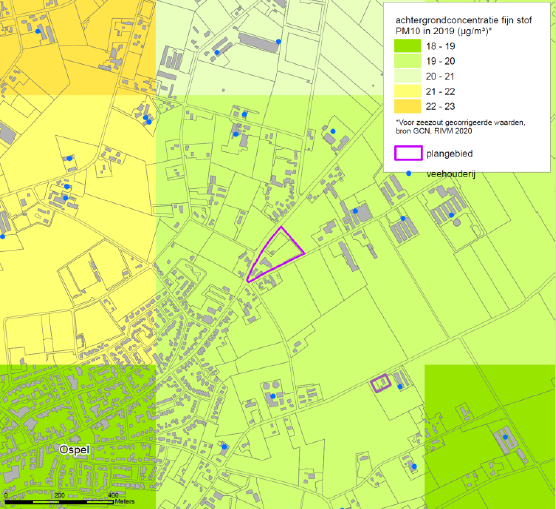Click the 'Voor zeezout gecorrigeerde waarden' footnote
556x509 pixels.
pyautogui.click(x=460, y=122)
